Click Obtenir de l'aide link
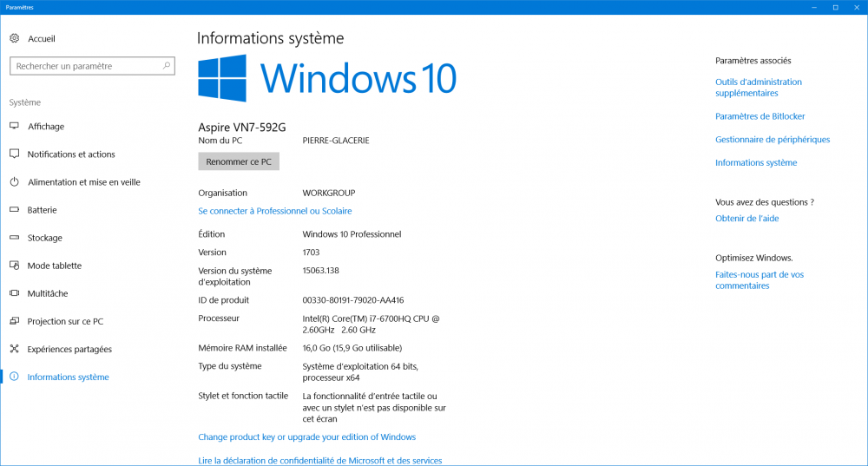868x466 pixels. (746, 219)
